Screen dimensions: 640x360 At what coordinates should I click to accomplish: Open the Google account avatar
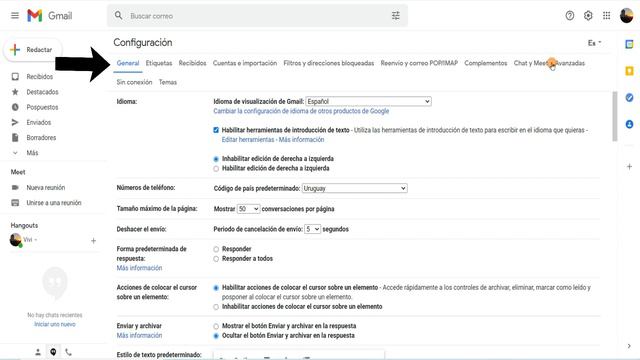point(626,16)
